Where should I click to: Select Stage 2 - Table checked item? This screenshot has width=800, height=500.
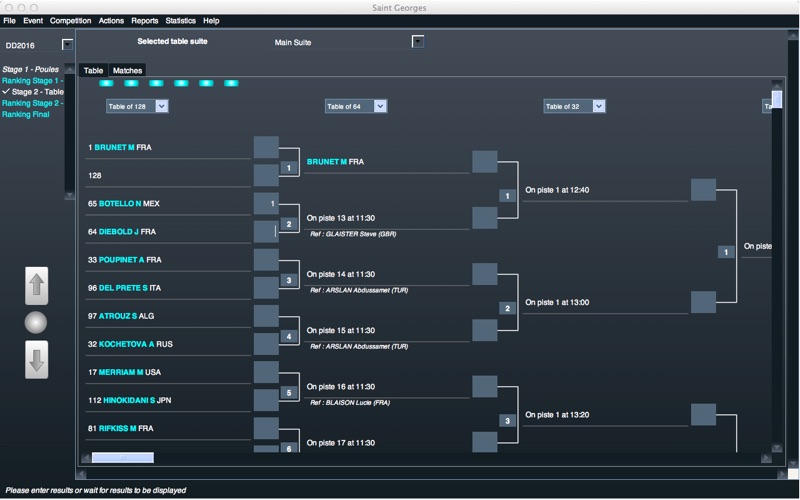tap(33, 92)
